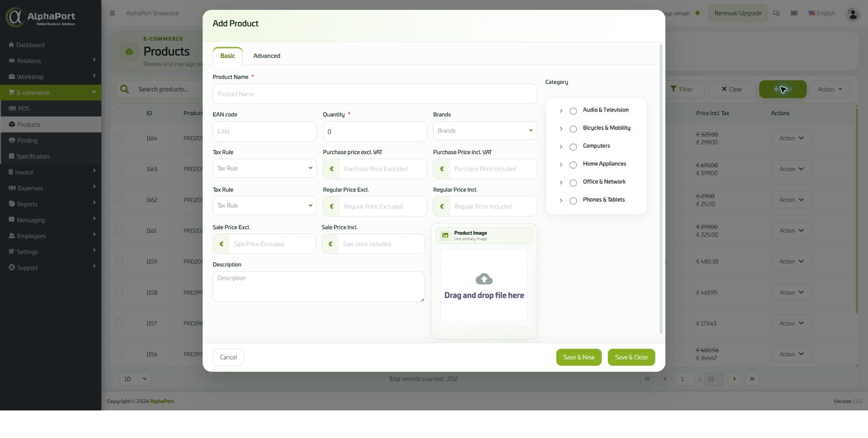Click the card icon beside language selector

click(794, 13)
